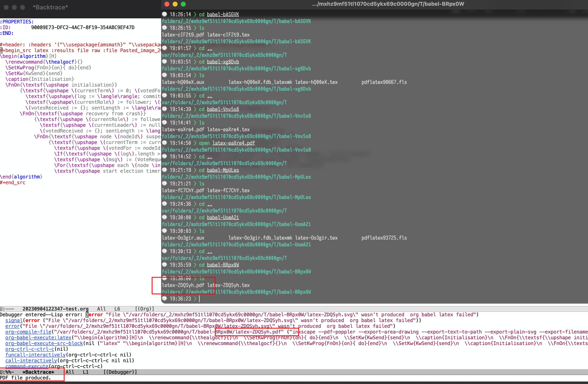Follow the signal function link in the backtrace
588x384 pixels.
[13, 320]
